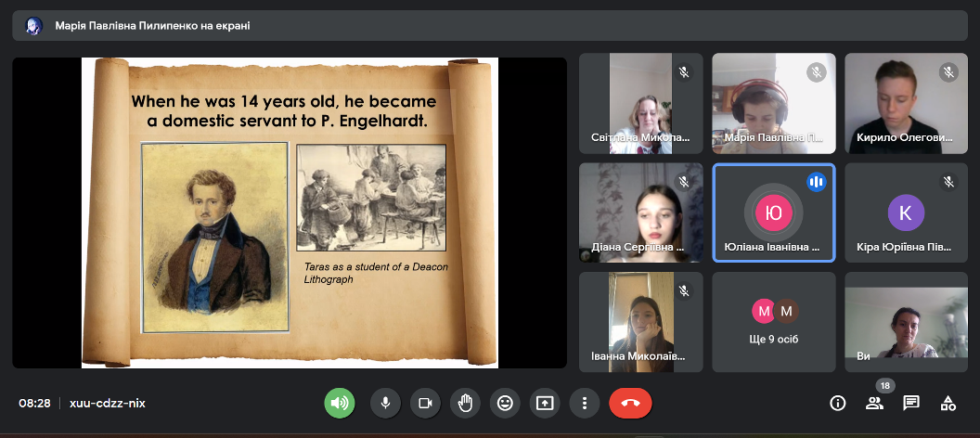
Task: Raise your hand
Action: pyautogui.click(x=465, y=403)
